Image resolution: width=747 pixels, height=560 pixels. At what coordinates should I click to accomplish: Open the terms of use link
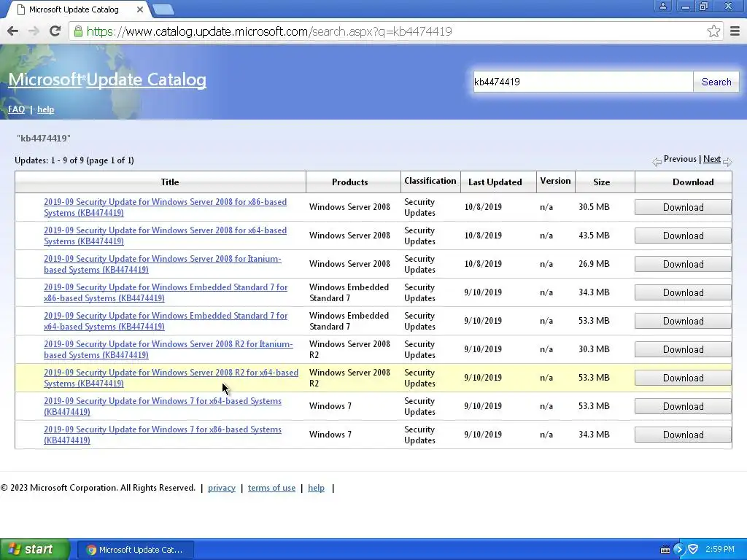pos(271,488)
